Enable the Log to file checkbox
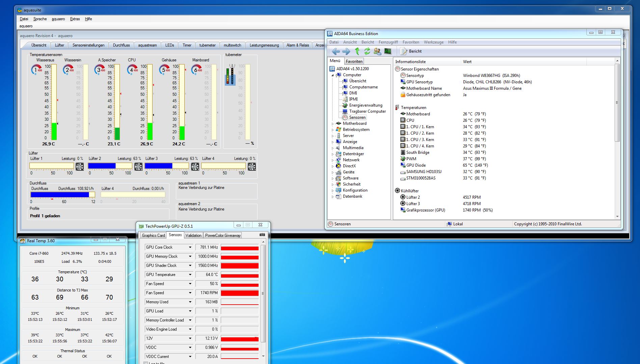This screenshot has width=640, height=364. [x=146, y=363]
